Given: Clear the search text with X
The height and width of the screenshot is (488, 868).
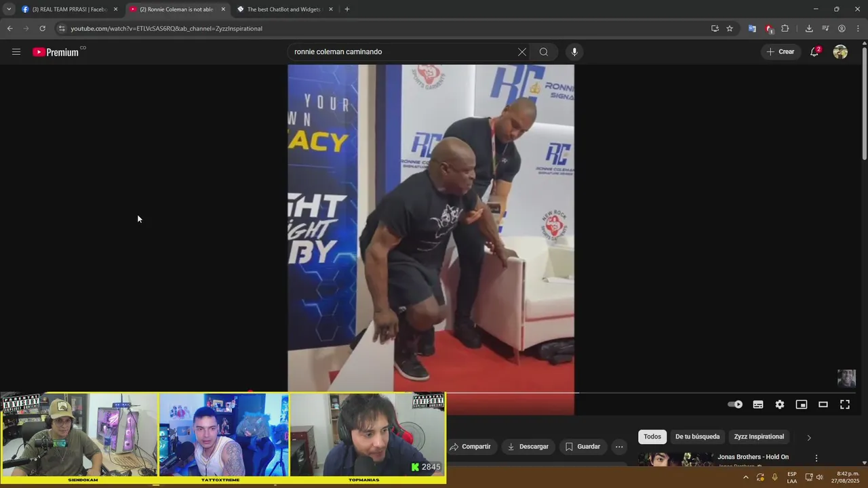Looking at the screenshot, I should click(522, 52).
